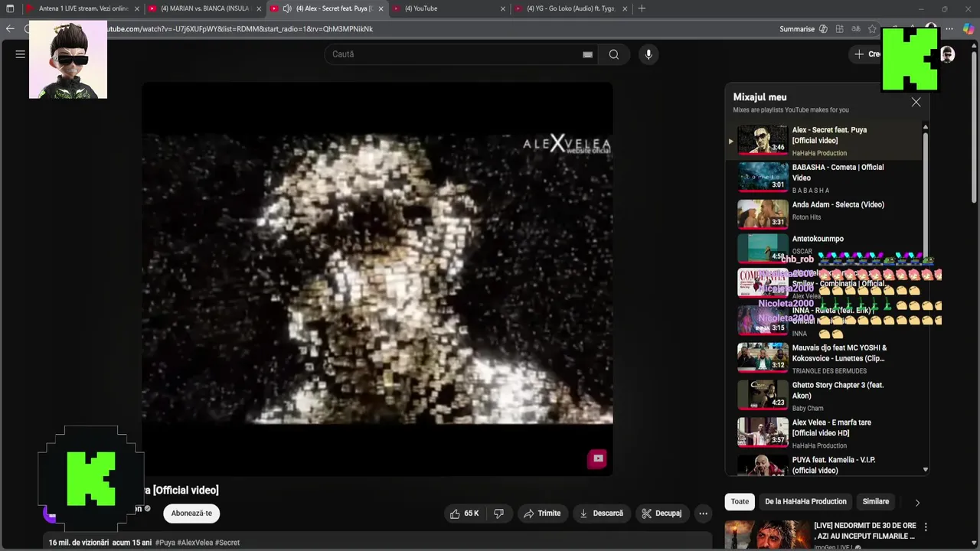
Task: Share the video via Trimite
Action: (542, 514)
